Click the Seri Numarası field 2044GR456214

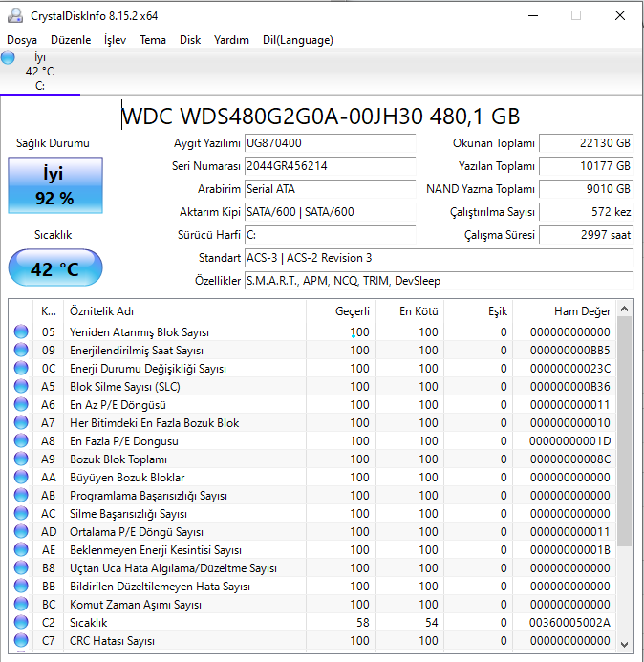pyautogui.click(x=331, y=166)
